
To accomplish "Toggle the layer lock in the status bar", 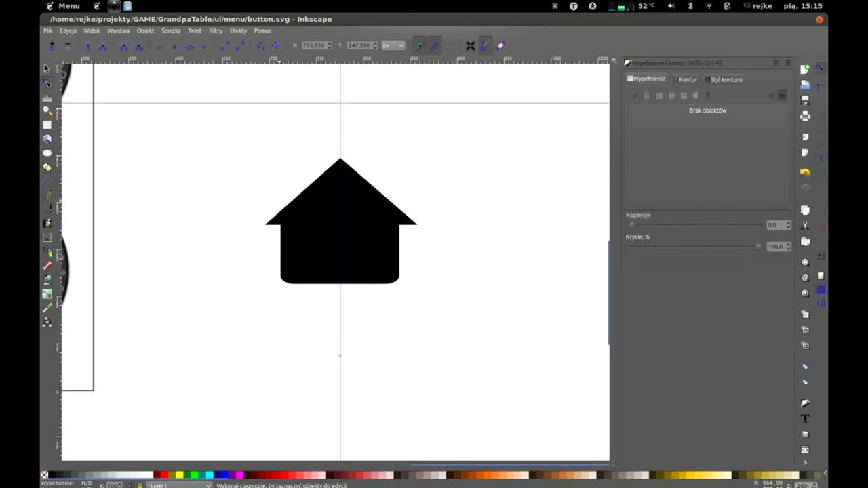I will (x=140, y=485).
